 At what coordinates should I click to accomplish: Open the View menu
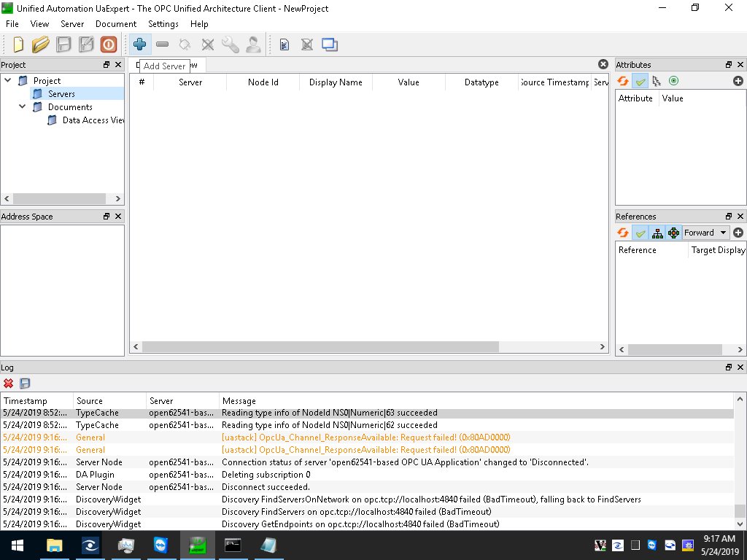point(39,24)
